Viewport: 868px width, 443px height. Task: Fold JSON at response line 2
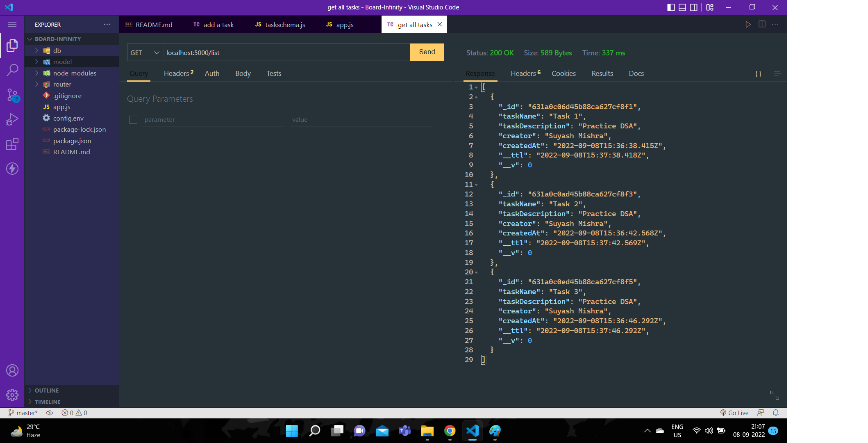(476, 97)
